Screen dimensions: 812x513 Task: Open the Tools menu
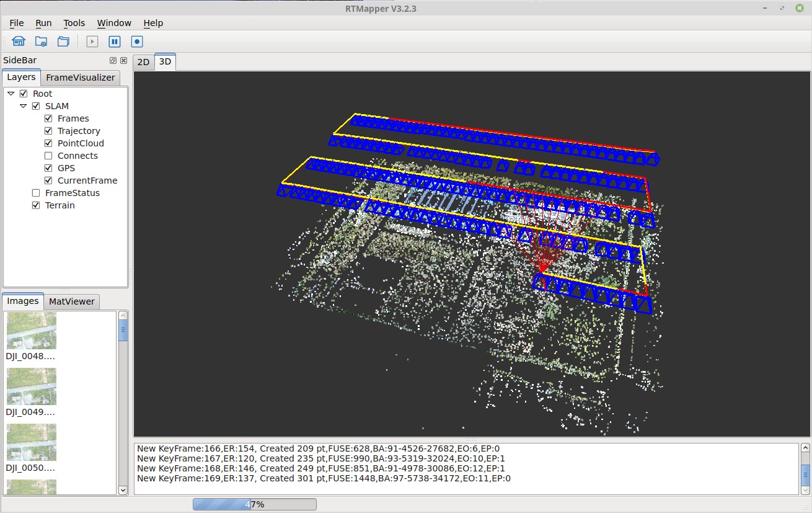(74, 23)
